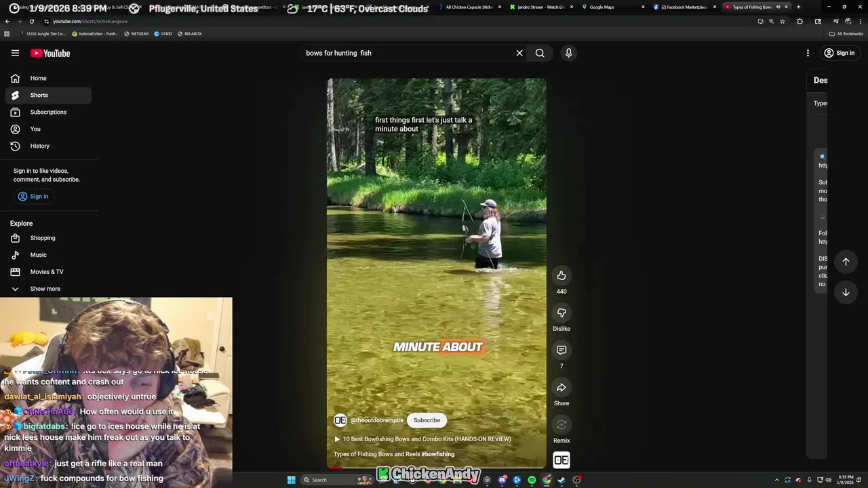Open You in the sidebar
868x488 pixels.
[47, 129]
